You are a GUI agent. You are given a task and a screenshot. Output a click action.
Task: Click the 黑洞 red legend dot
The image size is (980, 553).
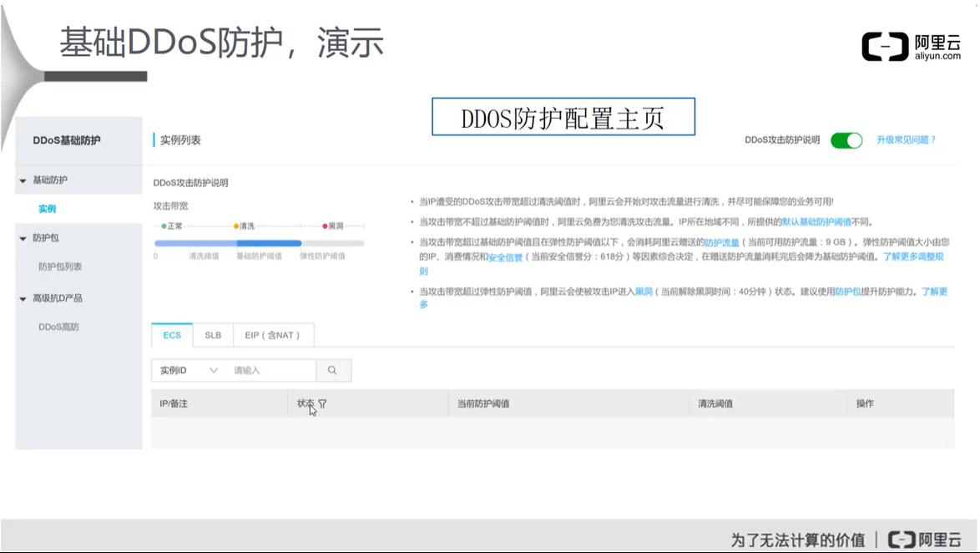click(325, 226)
